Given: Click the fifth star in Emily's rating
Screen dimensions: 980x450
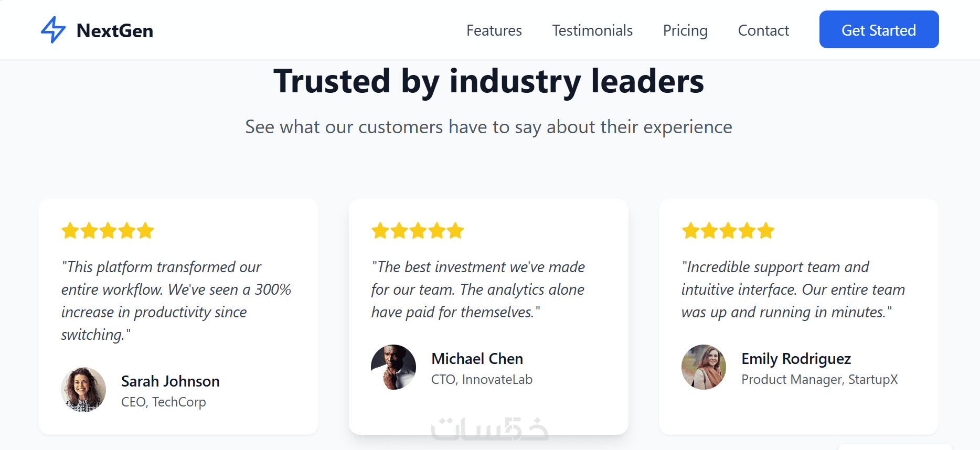Looking at the screenshot, I should [x=766, y=231].
